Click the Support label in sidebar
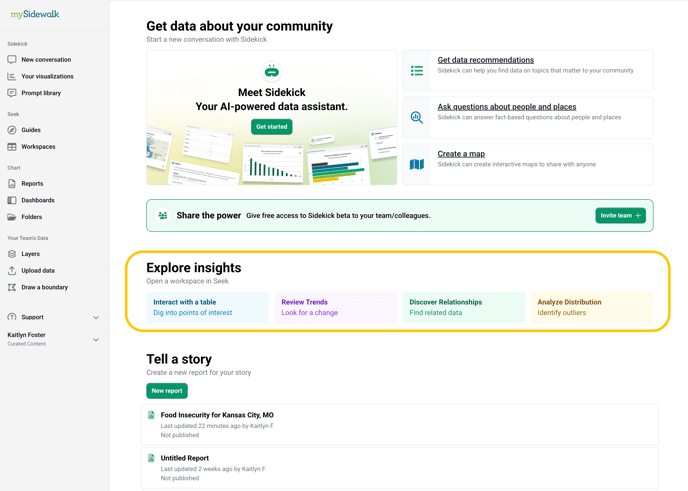The height and width of the screenshot is (491, 688). (x=32, y=317)
